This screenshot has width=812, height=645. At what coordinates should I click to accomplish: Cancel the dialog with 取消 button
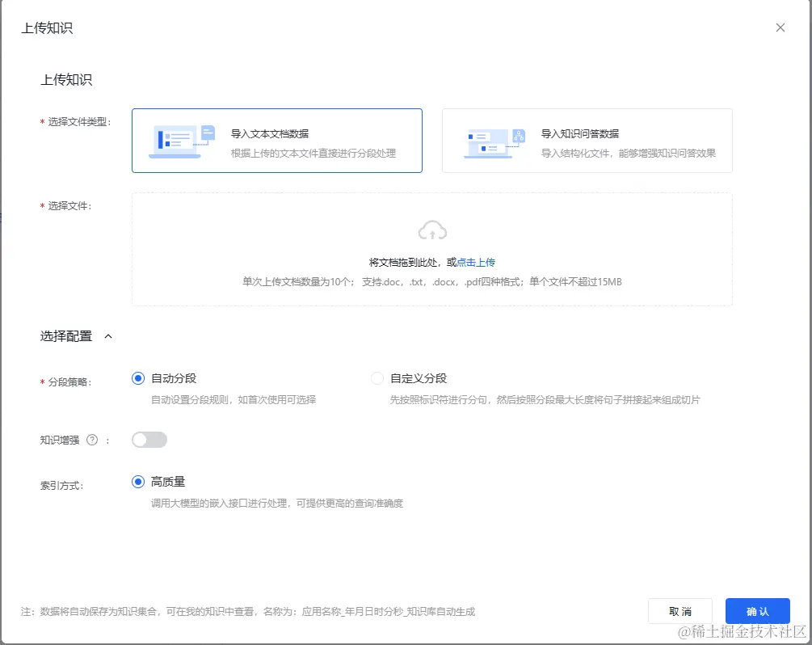click(x=679, y=611)
